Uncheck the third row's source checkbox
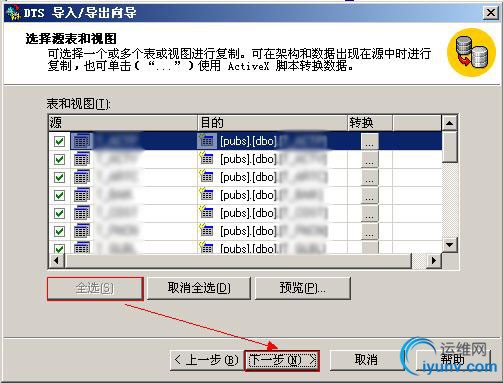The width and height of the screenshot is (503, 383). pos(59,177)
